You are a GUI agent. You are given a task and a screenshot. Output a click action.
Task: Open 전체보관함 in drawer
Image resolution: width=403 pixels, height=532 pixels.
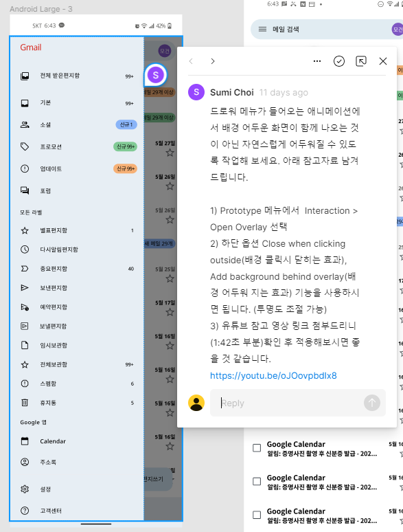coord(77,364)
